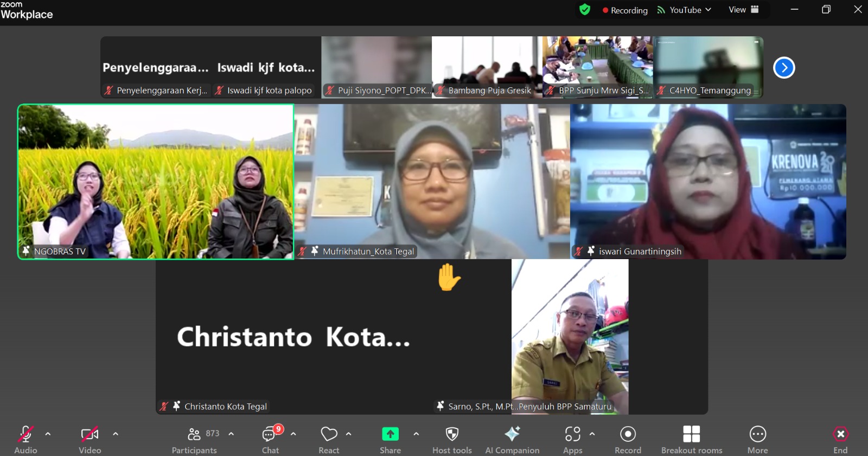Select the NGOBRAS TV video tile
868x456 pixels.
[156, 182]
